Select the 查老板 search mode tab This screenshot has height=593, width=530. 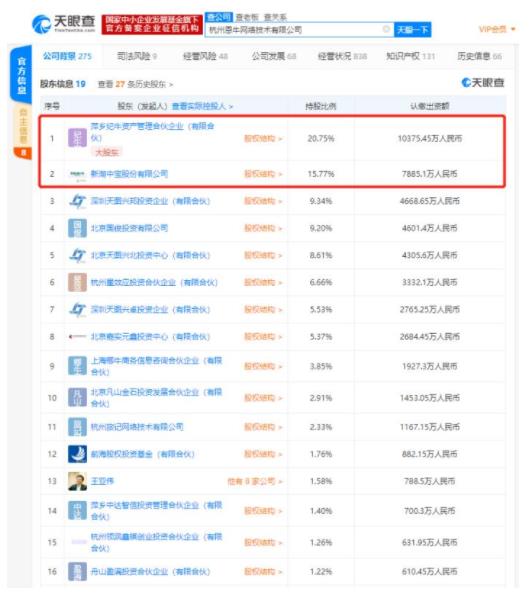pyautogui.click(x=247, y=17)
